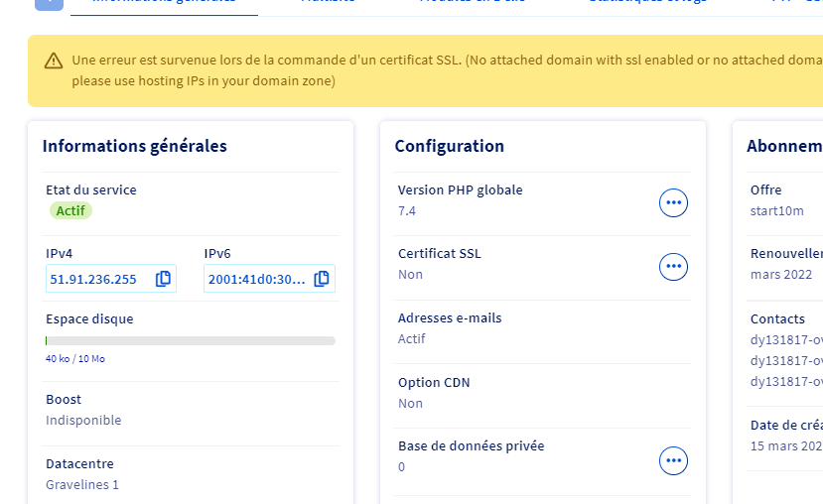This screenshot has height=504, width=823.
Task: Expand the Base de données privée options menu
Action: [x=674, y=460]
